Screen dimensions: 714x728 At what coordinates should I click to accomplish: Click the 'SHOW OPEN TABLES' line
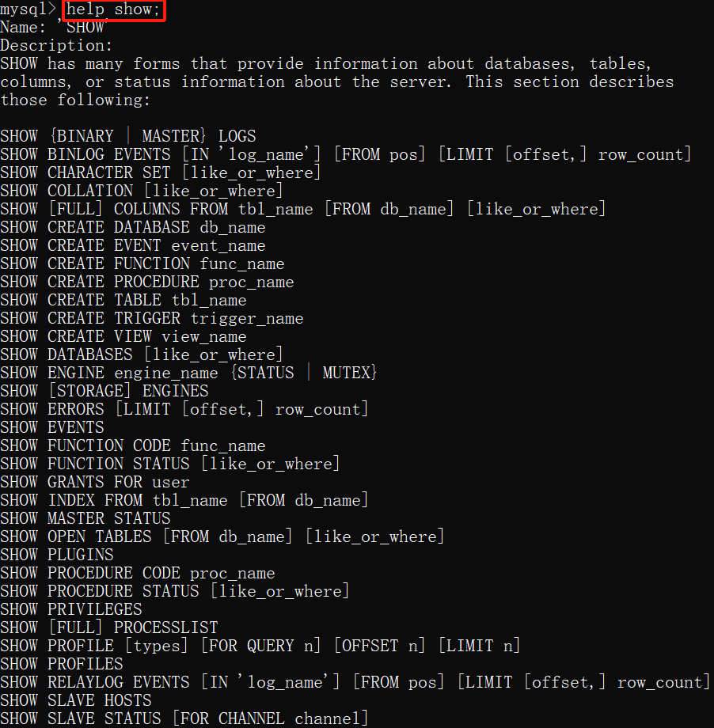[222, 537]
